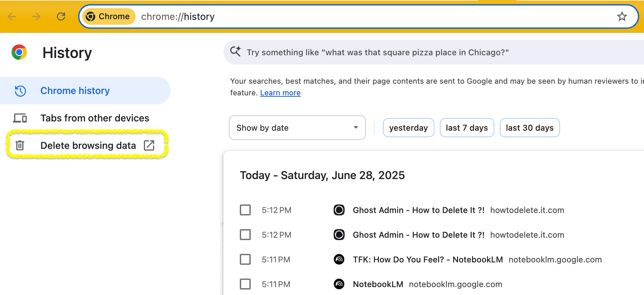
Task: Go back using the browser back arrow
Action: tap(12, 16)
